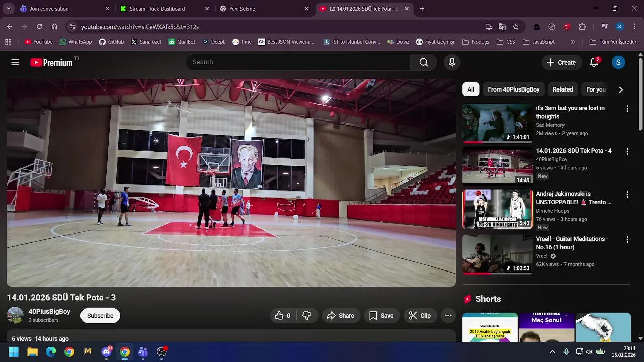Click the translate page icon

[x=502, y=27]
